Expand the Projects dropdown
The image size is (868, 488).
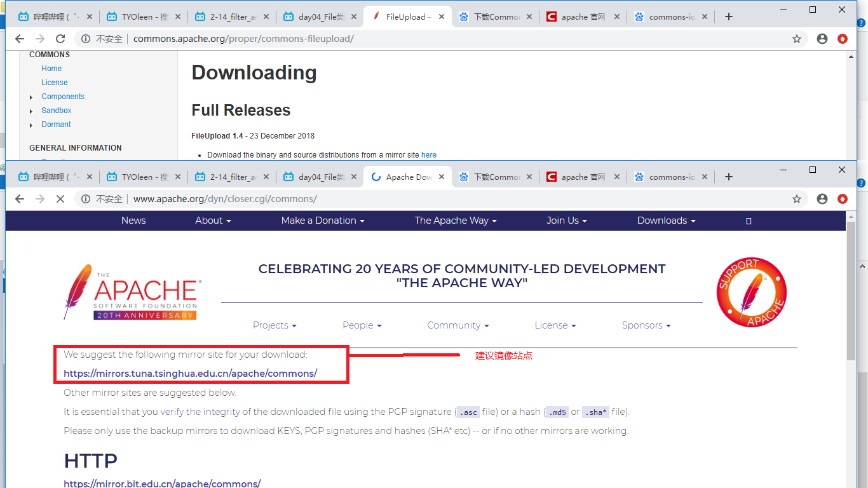275,325
